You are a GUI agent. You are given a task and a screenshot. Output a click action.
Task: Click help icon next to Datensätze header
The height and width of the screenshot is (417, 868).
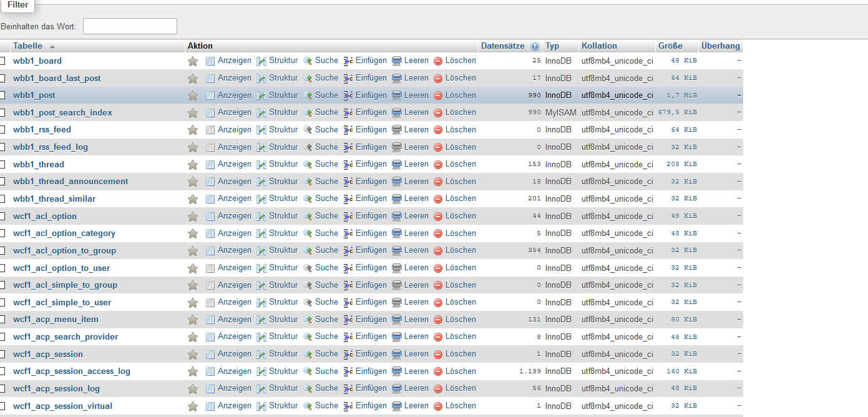535,46
